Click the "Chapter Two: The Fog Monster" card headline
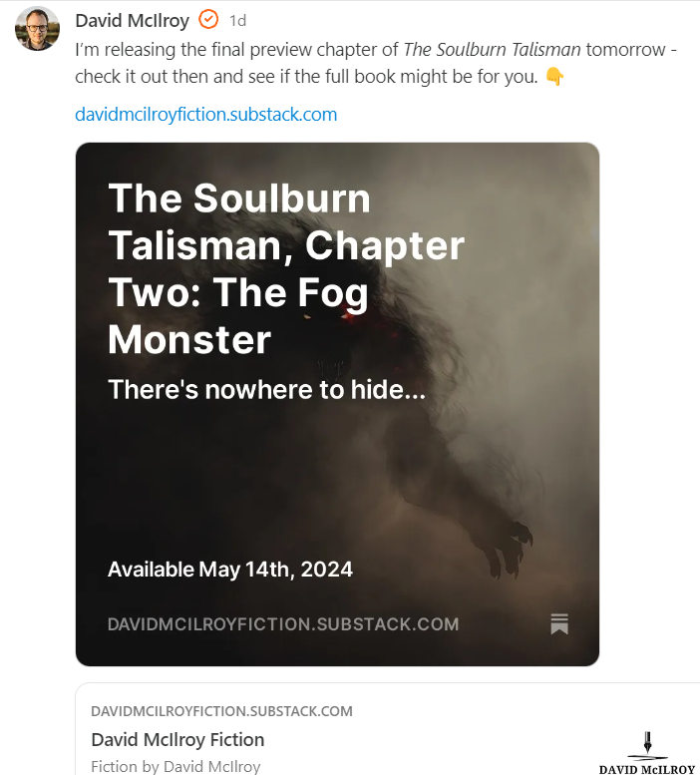Image resolution: width=700 pixels, height=775 pixels. (286, 268)
